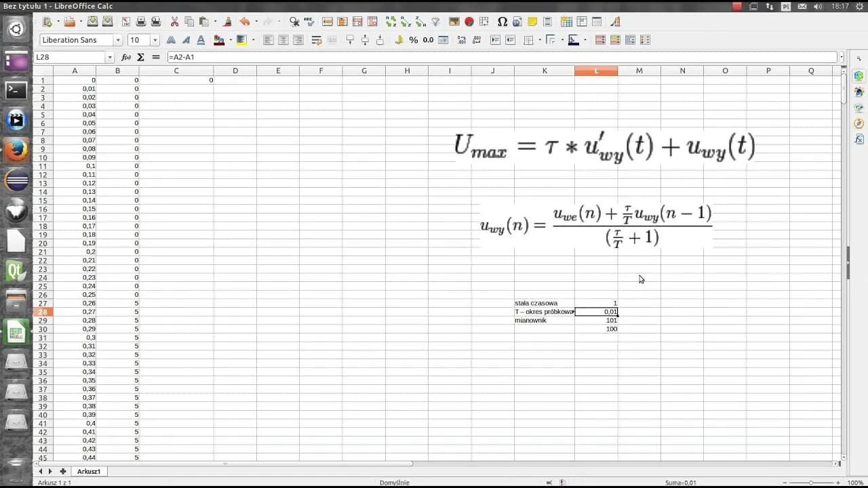Click the Sum sigma icon
The height and width of the screenshot is (488, 868).
pyautogui.click(x=141, y=58)
